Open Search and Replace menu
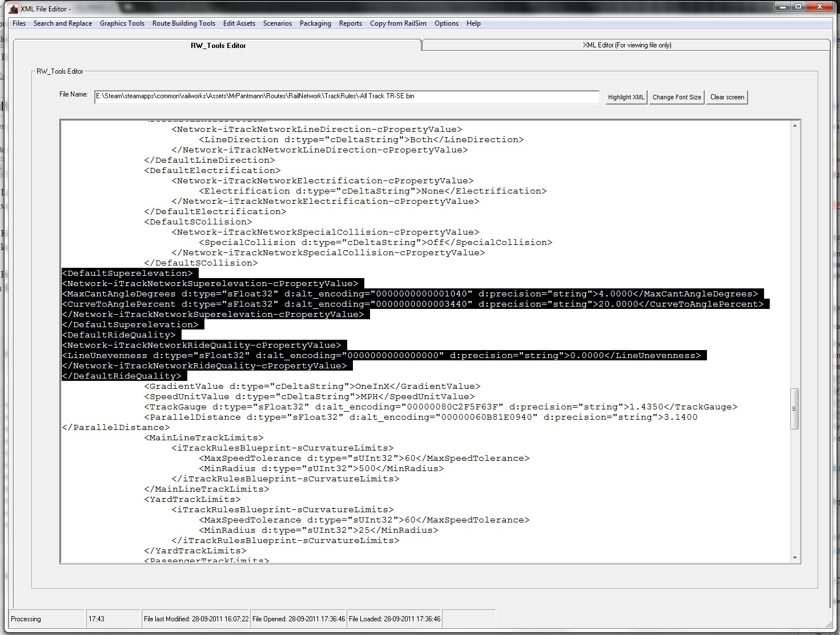Viewport: 840px width, 635px height. tap(63, 23)
